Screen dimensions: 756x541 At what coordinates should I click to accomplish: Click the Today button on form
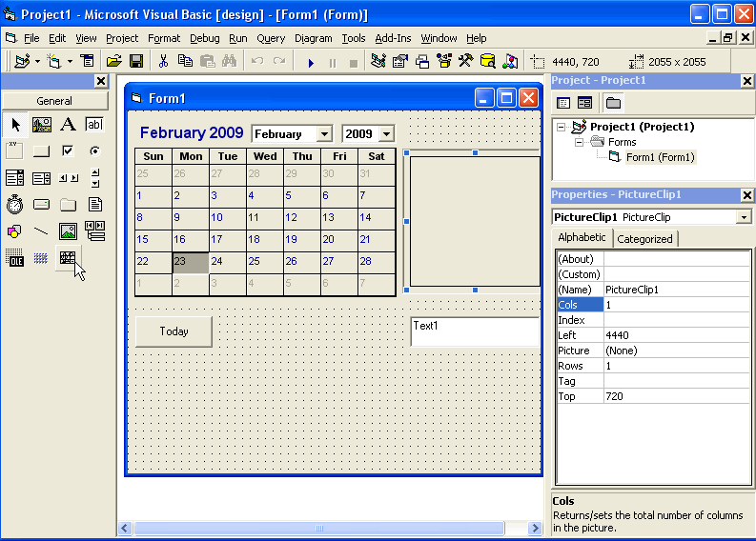click(174, 331)
